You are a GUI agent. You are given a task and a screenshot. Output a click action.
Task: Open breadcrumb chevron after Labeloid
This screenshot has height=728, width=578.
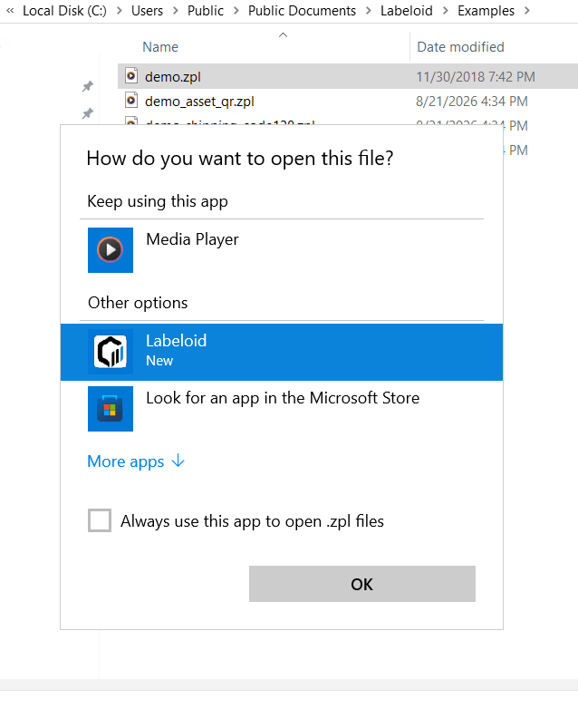tap(446, 11)
